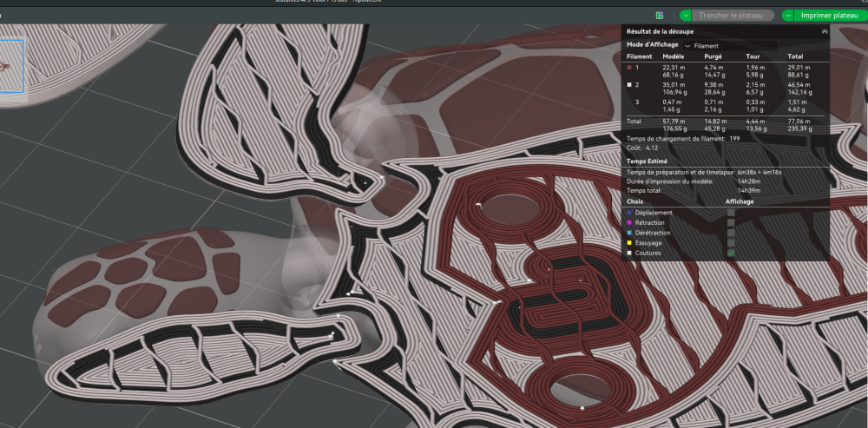Click the Affichage column heading
The image size is (868, 428).
739,201
